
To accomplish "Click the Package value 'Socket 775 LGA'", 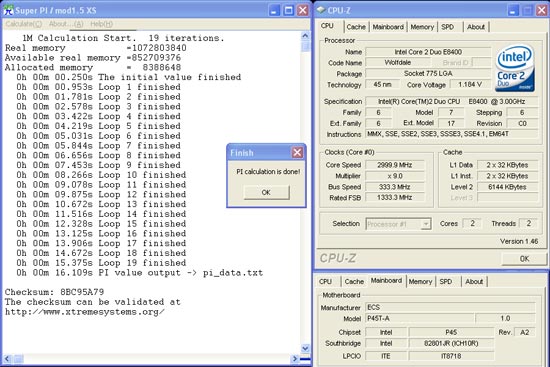I will pos(428,73).
